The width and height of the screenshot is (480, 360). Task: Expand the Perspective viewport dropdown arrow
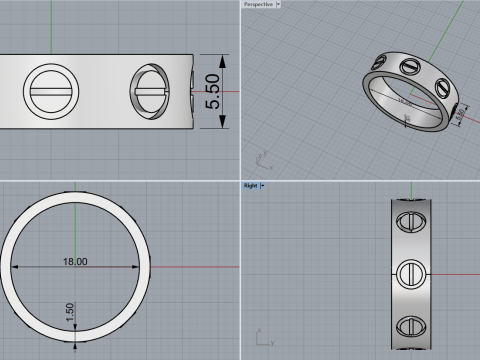click(x=278, y=4)
